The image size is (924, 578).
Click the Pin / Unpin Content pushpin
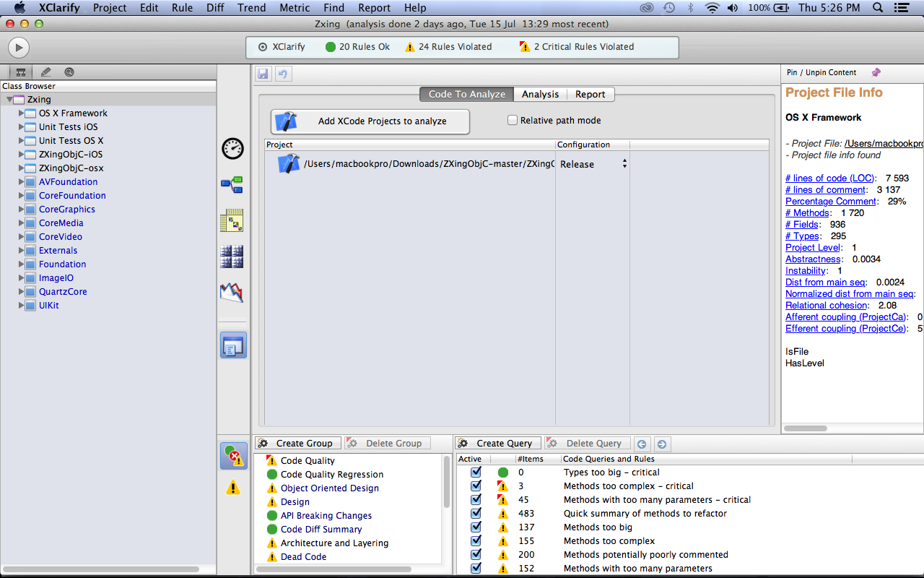coord(876,72)
